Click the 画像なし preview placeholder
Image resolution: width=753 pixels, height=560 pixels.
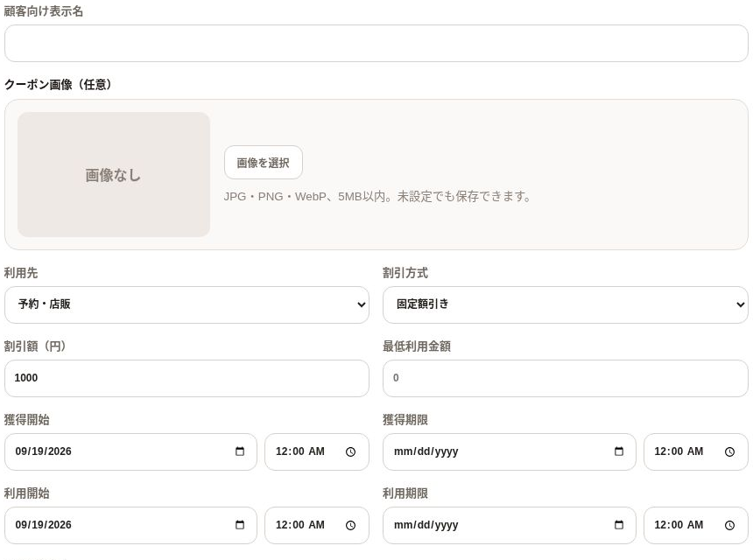click(x=114, y=175)
